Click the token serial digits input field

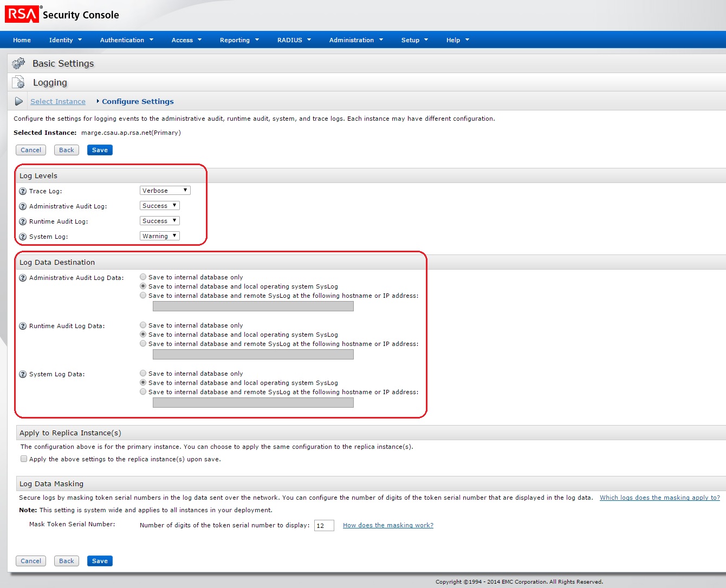(324, 525)
